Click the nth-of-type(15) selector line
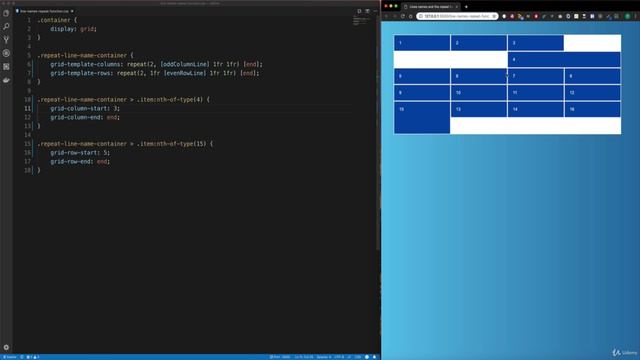This screenshot has width=640, height=360. coord(125,144)
